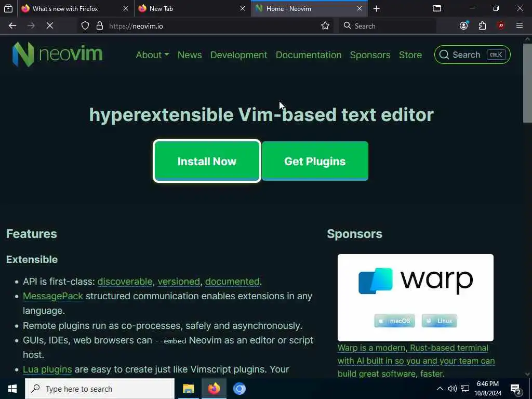Click the blue circular taskbar app icon
Viewport: 532px width, 399px height.
239,389
